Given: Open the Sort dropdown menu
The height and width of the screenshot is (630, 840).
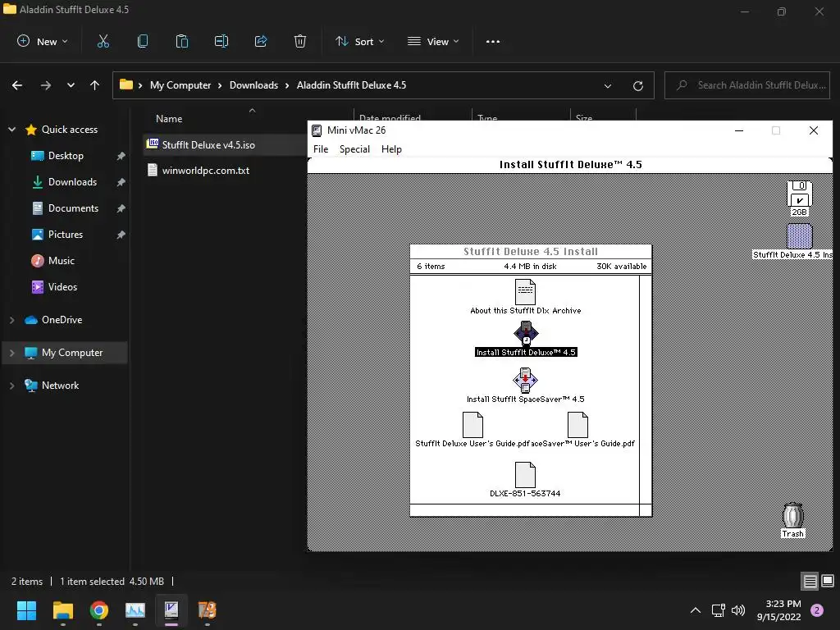Looking at the screenshot, I should coord(359,41).
